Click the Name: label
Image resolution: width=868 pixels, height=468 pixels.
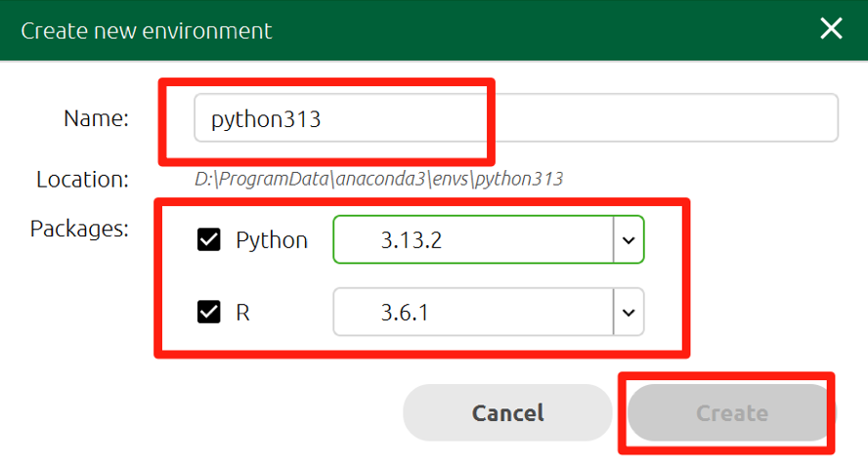click(x=96, y=118)
